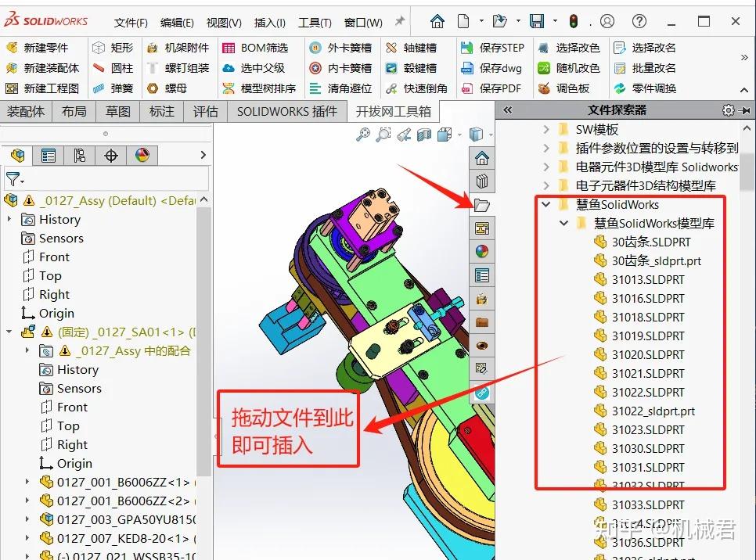Image resolution: width=756 pixels, height=560 pixels.
Task: Click the 清角避位 corner relief tool
Action: click(x=340, y=88)
